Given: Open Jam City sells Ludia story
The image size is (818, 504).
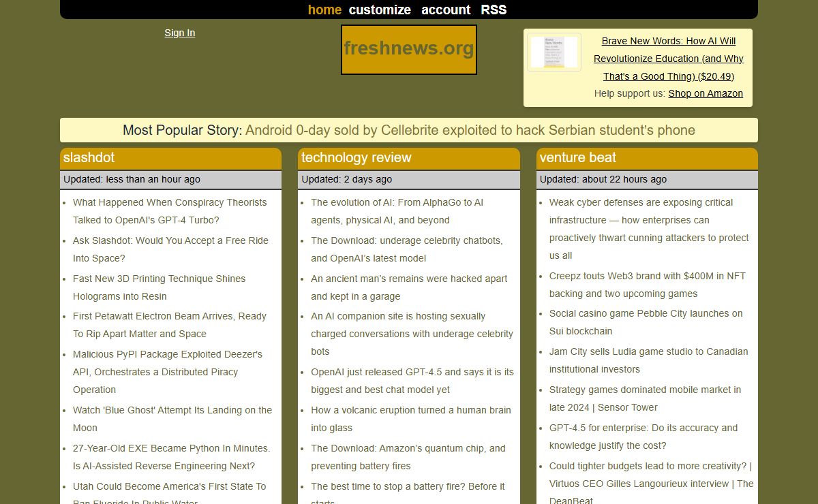Looking at the screenshot, I should click(x=648, y=360).
